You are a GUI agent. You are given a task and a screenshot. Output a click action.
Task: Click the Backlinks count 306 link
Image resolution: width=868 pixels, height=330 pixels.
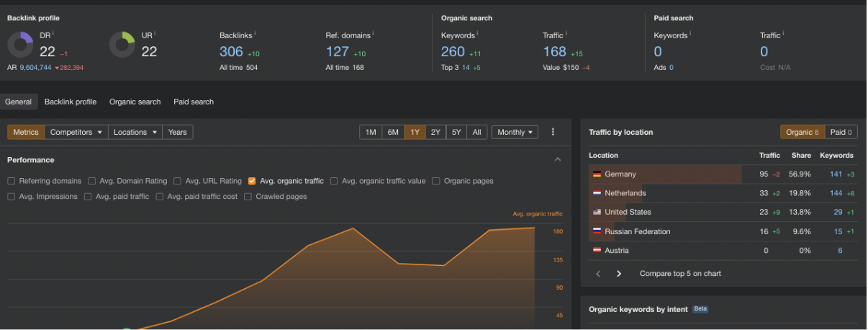pos(231,51)
